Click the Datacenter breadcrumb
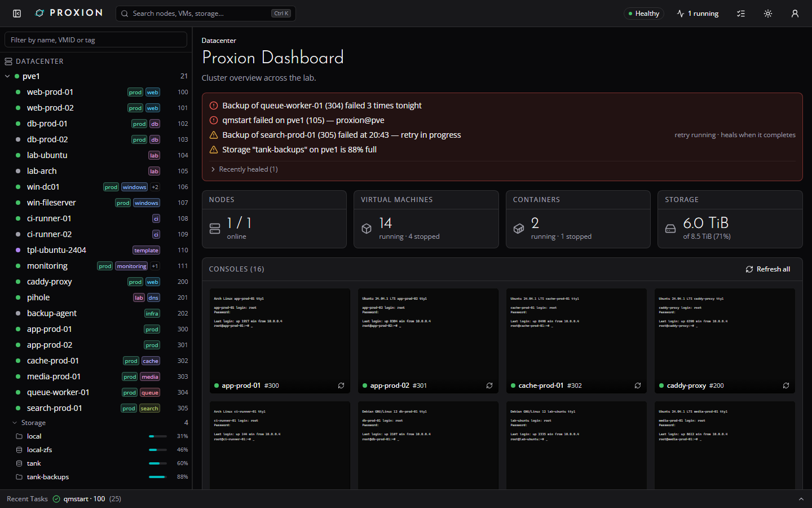812x508 pixels. pyautogui.click(x=219, y=41)
